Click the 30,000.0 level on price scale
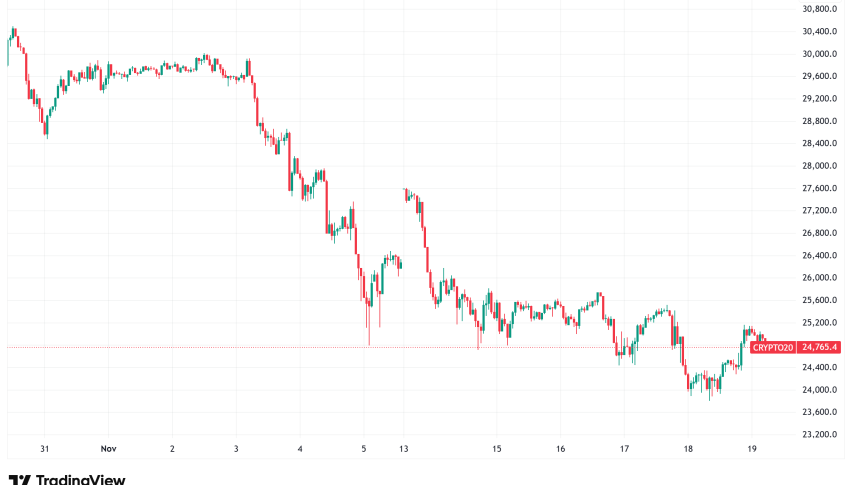 pyautogui.click(x=819, y=54)
